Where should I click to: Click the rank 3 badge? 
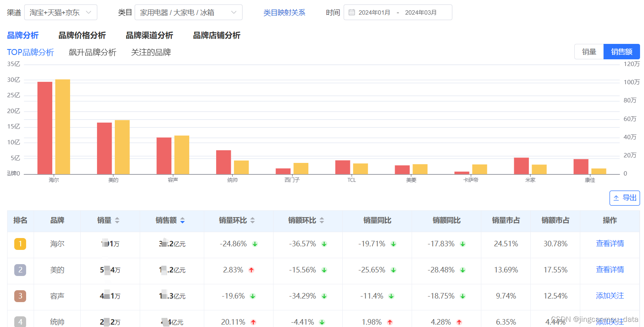[20, 296]
